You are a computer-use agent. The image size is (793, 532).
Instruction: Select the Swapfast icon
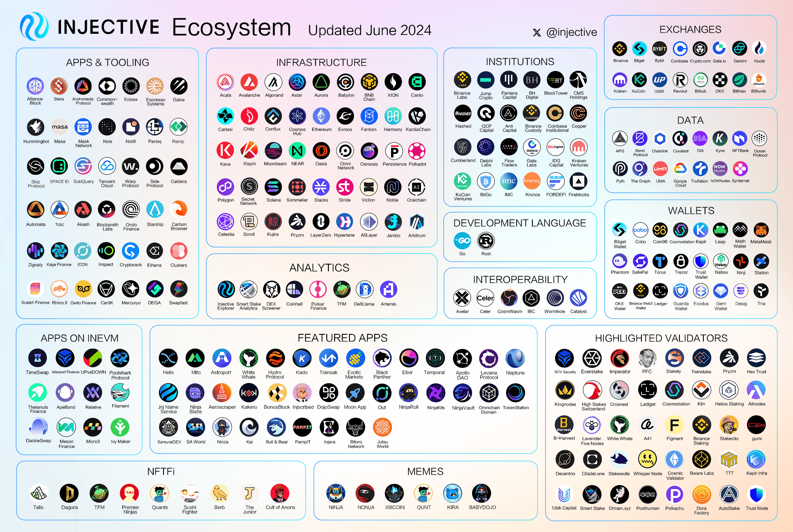[178, 289]
